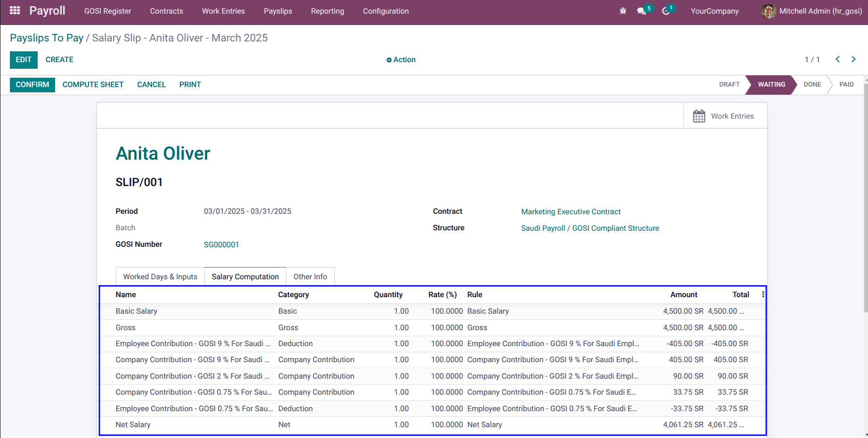The image size is (868, 438).
Task: Click the Confirm button
Action: tap(32, 85)
